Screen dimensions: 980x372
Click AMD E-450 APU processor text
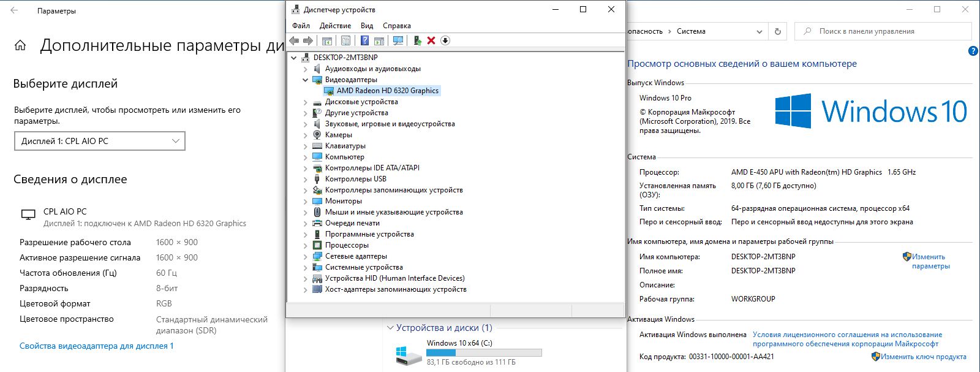[x=823, y=172]
